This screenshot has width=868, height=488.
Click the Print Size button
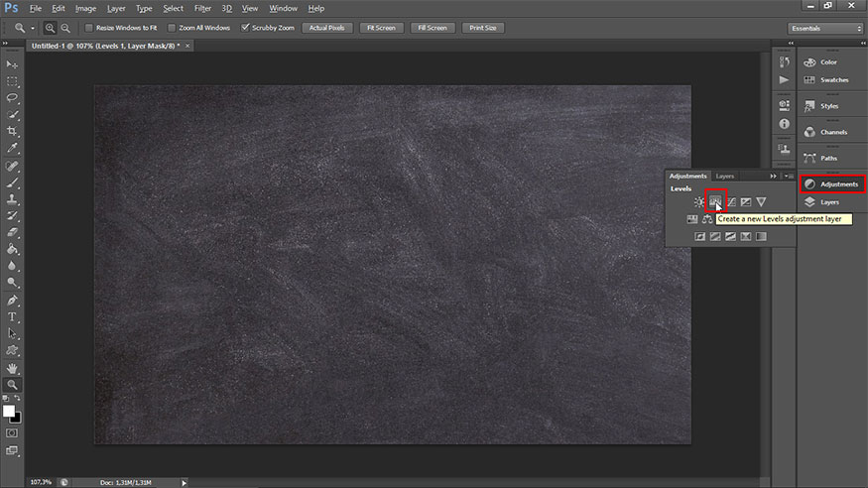pyautogui.click(x=483, y=28)
